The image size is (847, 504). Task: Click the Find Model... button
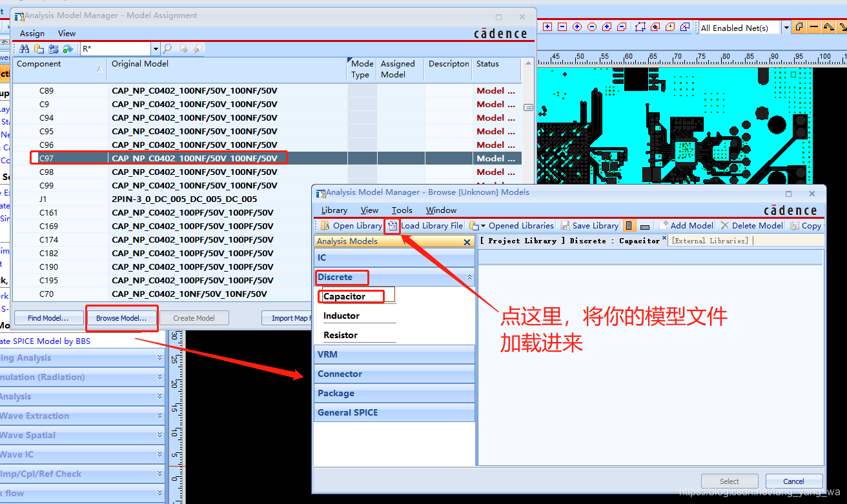(x=48, y=318)
